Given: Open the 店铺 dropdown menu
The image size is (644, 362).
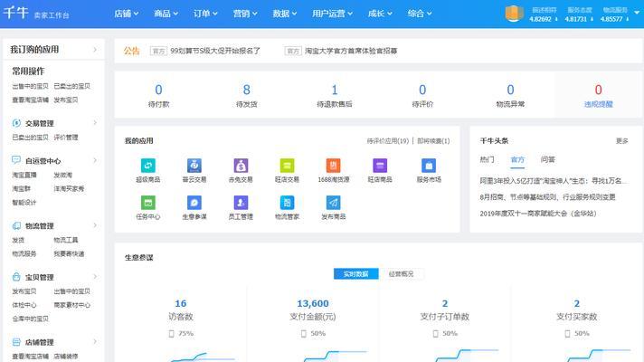Looking at the screenshot, I should click(x=126, y=14).
